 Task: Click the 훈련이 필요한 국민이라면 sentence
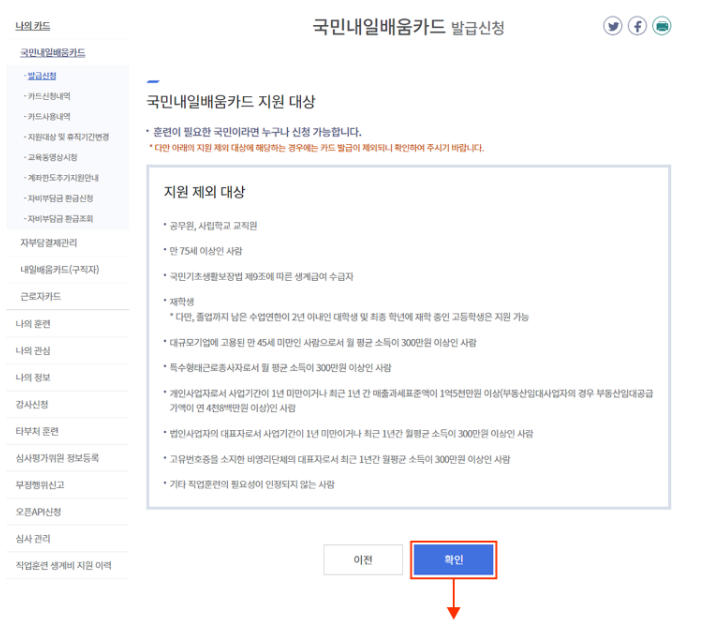tap(257, 132)
